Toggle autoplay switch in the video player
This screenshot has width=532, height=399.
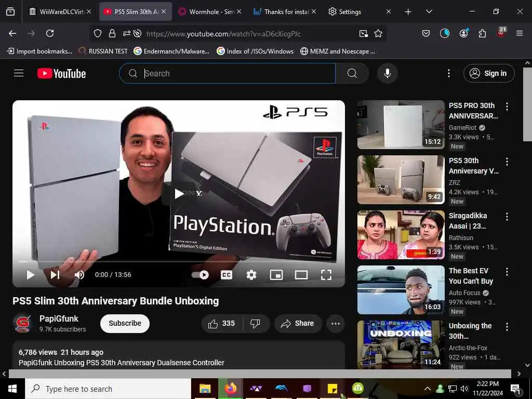coord(200,275)
